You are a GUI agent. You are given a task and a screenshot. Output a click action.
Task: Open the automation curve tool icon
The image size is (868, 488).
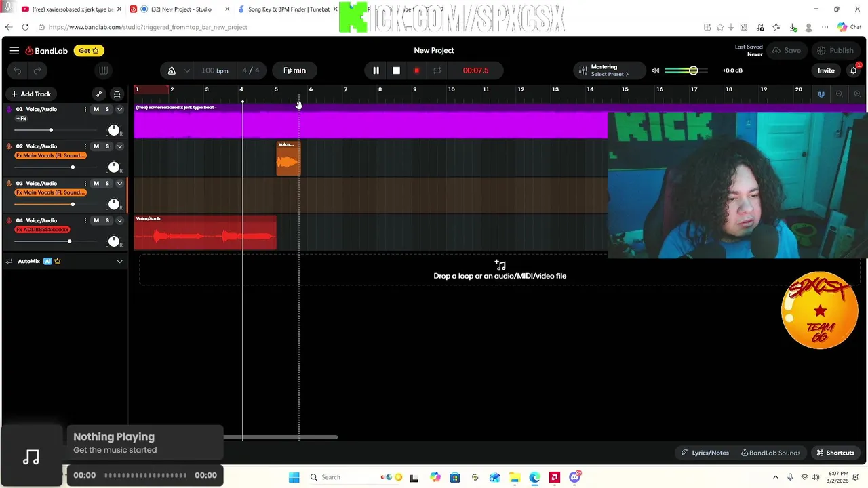99,94
